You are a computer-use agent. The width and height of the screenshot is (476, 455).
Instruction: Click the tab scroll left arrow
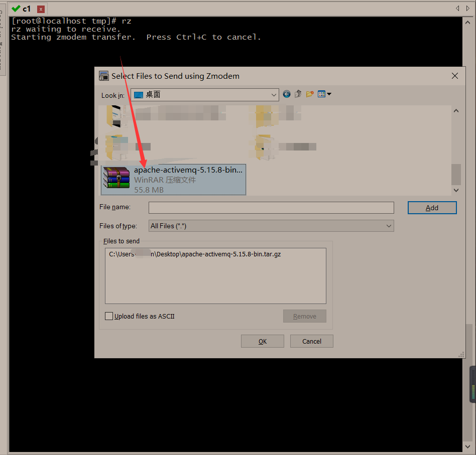457,9
